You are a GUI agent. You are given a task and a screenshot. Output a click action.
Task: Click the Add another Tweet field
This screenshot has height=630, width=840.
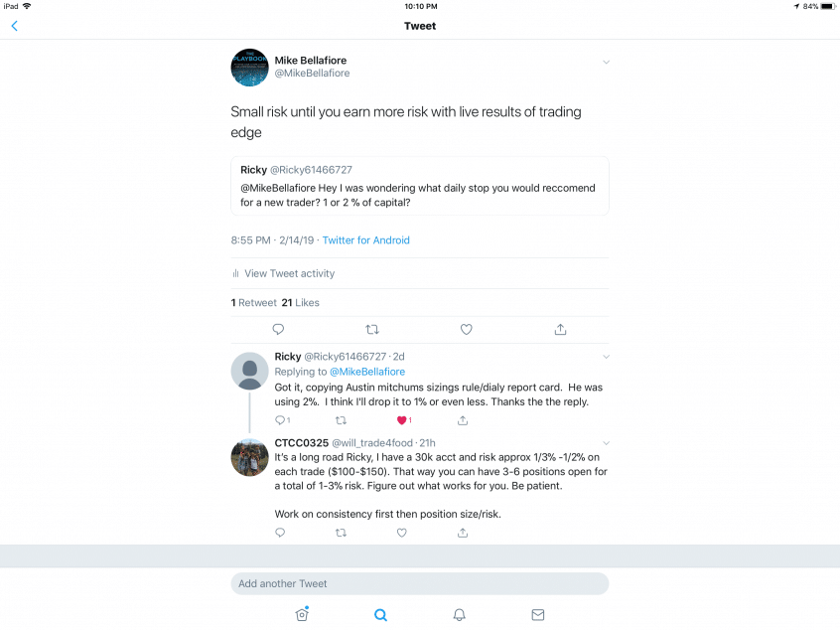click(x=419, y=583)
